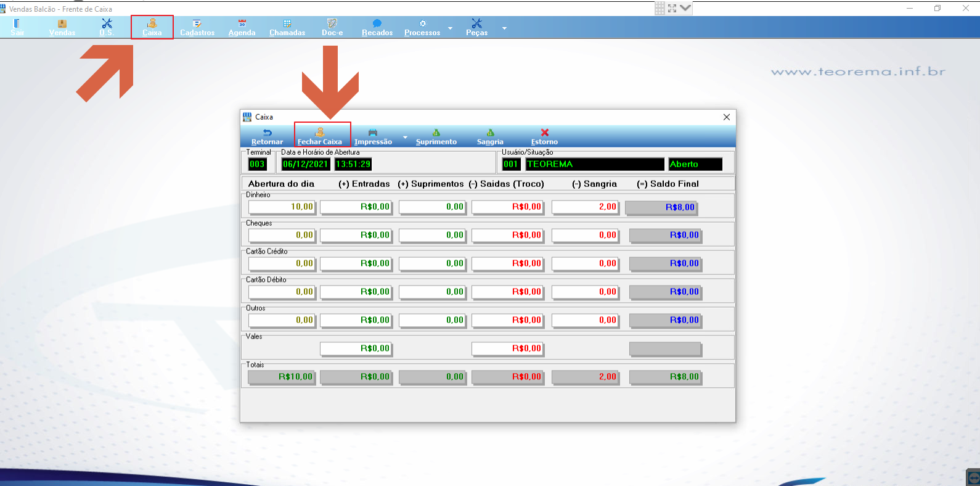Open Cadastros from the main toolbar
The height and width of the screenshot is (486, 980).
197,27
